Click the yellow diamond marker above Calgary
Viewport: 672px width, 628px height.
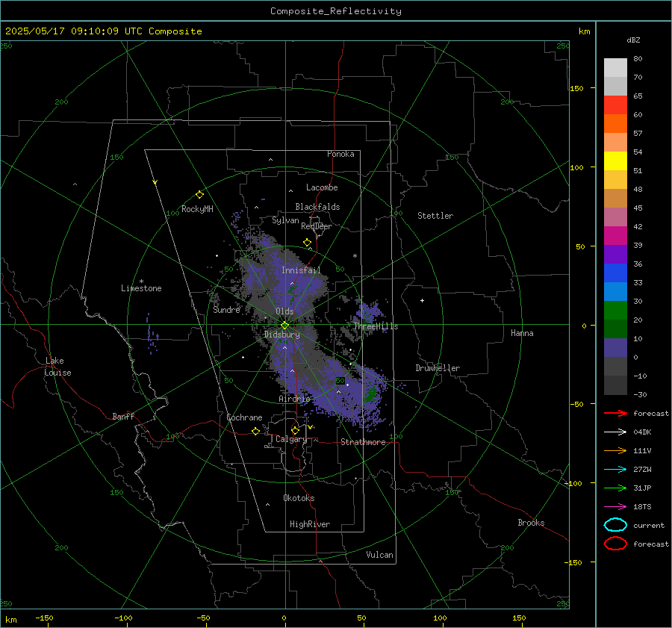(x=295, y=430)
